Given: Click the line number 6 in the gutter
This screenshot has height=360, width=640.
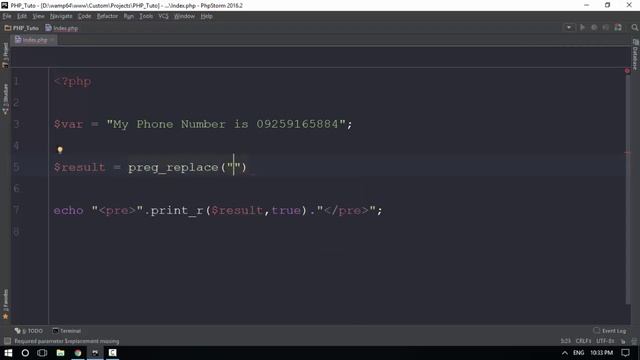Looking at the screenshot, I should (x=16, y=189).
